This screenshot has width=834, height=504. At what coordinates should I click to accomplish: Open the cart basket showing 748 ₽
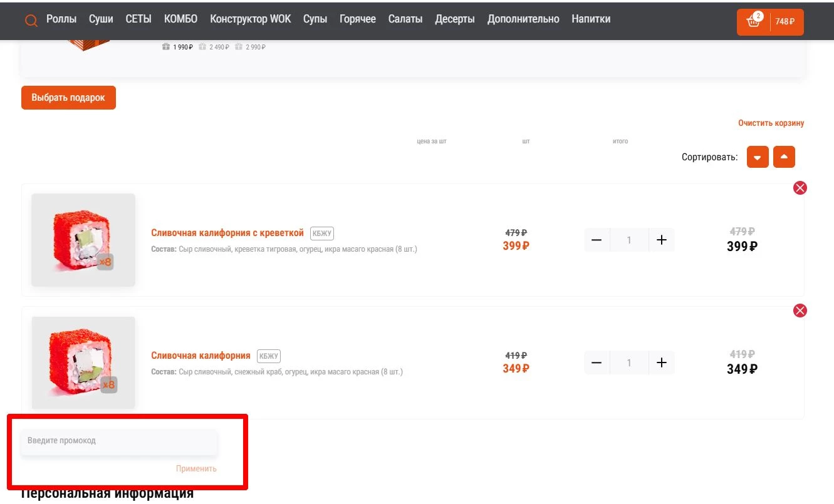(x=769, y=22)
